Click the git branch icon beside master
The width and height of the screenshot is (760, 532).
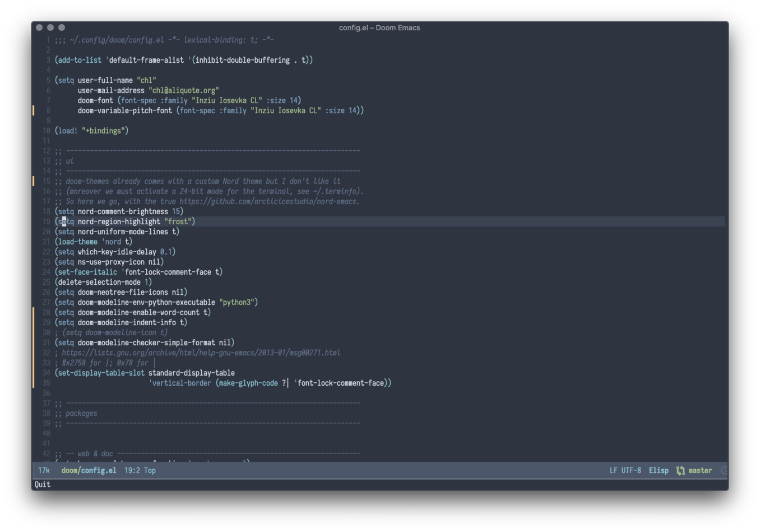click(x=680, y=471)
